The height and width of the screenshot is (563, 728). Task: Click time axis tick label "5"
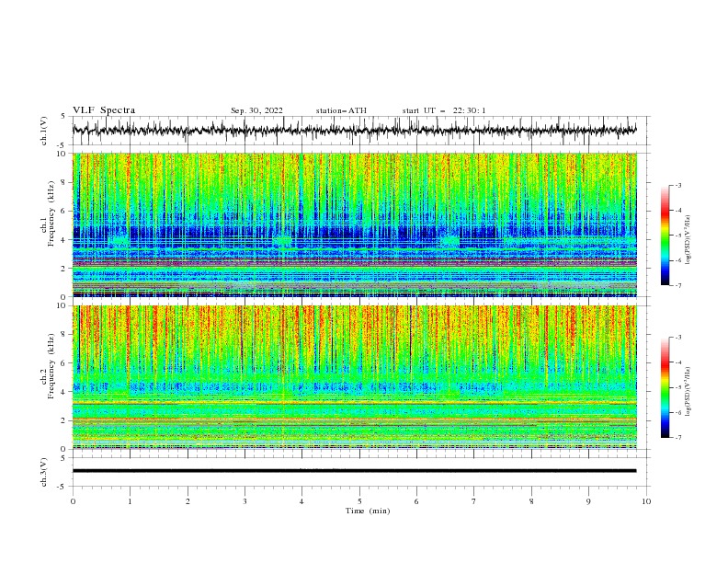(x=359, y=501)
